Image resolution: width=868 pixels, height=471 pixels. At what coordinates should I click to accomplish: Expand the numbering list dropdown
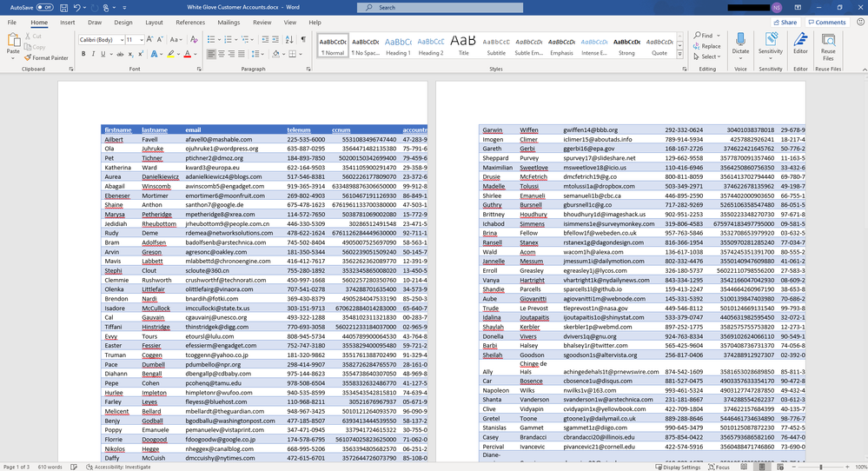point(235,40)
